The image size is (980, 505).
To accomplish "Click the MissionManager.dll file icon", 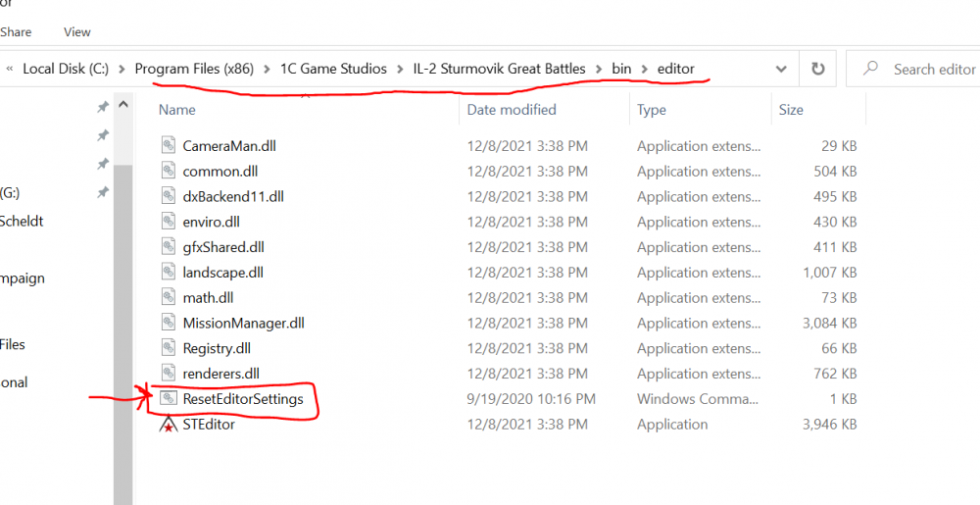I will (x=168, y=323).
